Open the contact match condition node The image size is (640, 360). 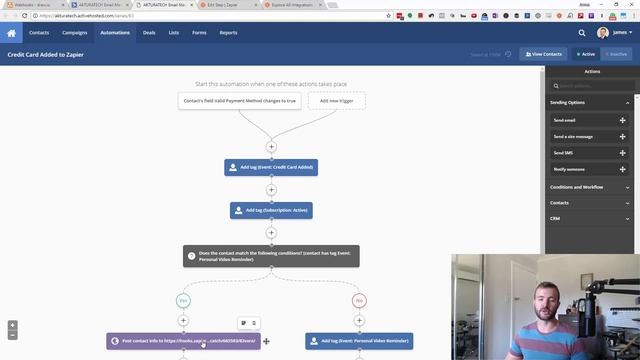click(x=271, y=256)
